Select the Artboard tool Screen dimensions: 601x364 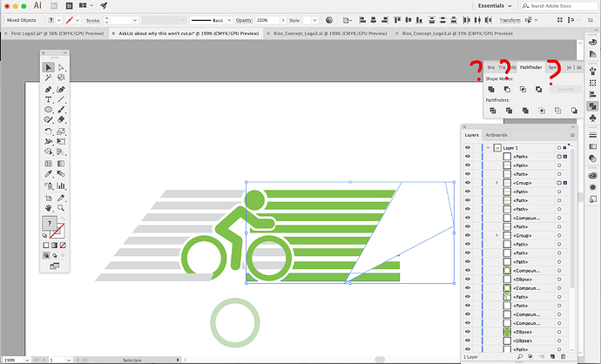click(48, 198)
